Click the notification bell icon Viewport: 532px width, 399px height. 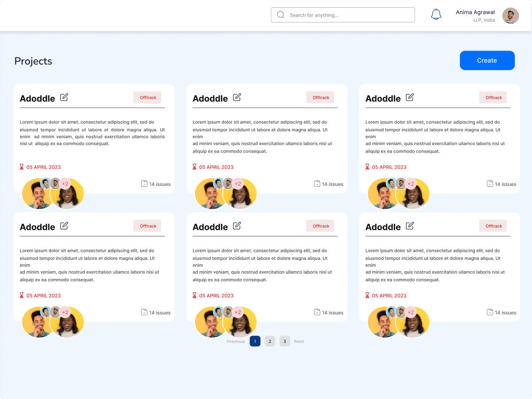[436, 15]
